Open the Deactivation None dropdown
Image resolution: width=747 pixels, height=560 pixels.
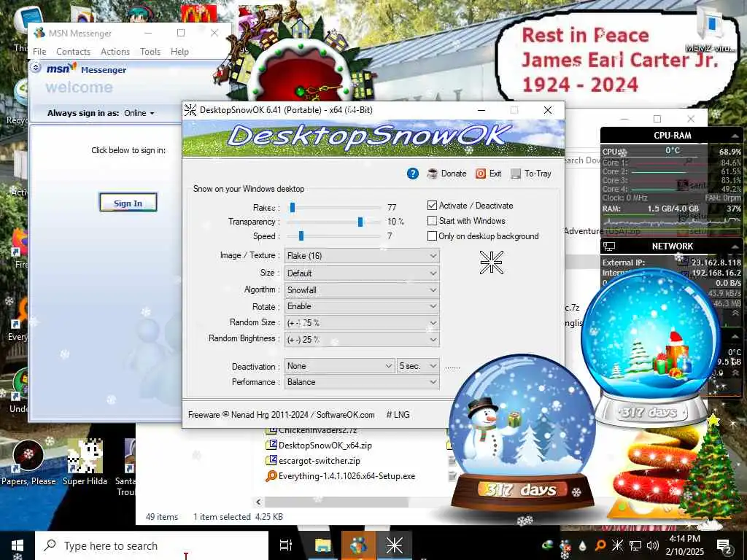(339, 366)
